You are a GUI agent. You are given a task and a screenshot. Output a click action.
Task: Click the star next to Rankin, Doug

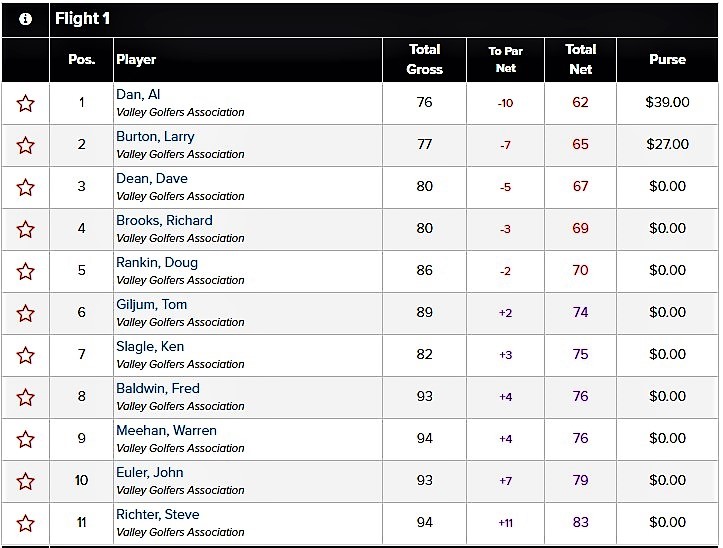click(25, 271)
